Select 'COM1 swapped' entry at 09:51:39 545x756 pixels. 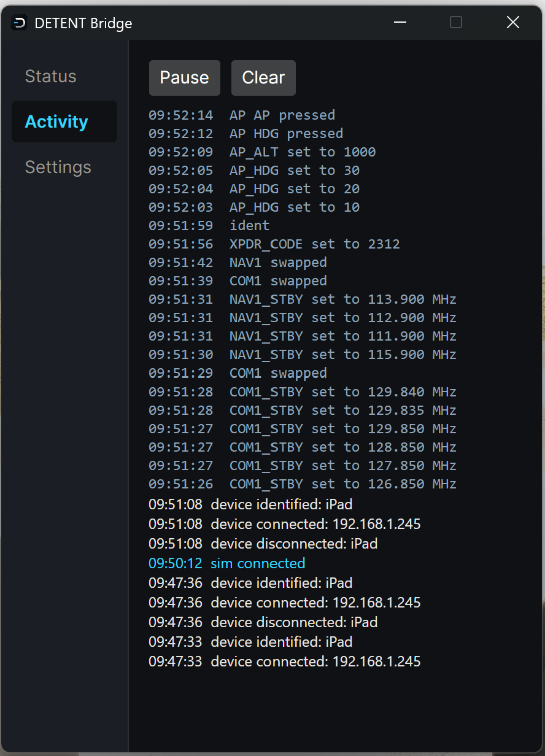[x=238, y=280]
